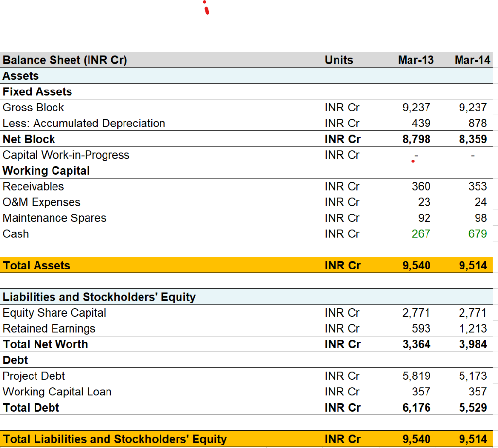498x448 pixels.
Task: Select the Receivables value 353 under Mar-14
Action: click(x=478, y=186)
